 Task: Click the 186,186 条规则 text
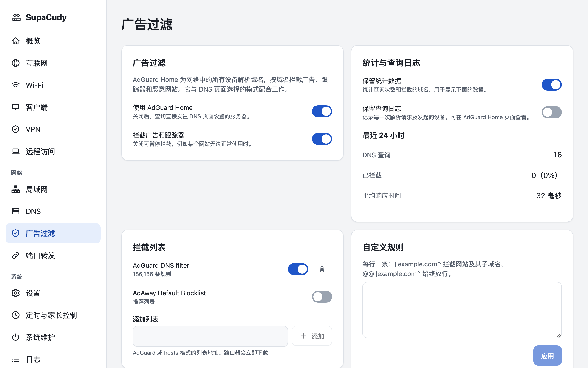click(152, 274)
